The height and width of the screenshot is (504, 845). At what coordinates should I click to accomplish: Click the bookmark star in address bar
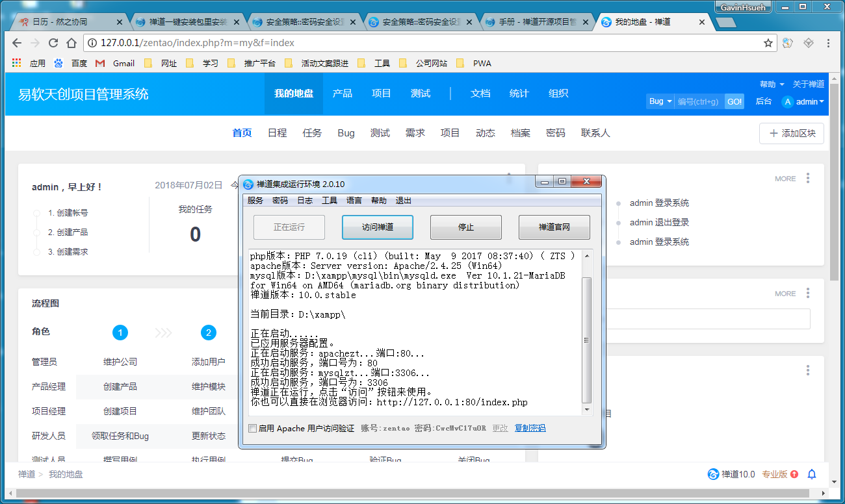tap(768, 43)
